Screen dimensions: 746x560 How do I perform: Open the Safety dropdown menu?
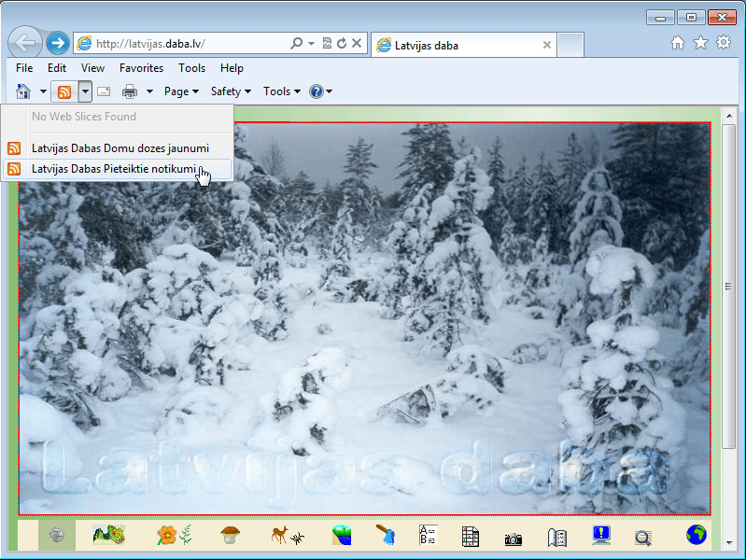pos(231,91)
